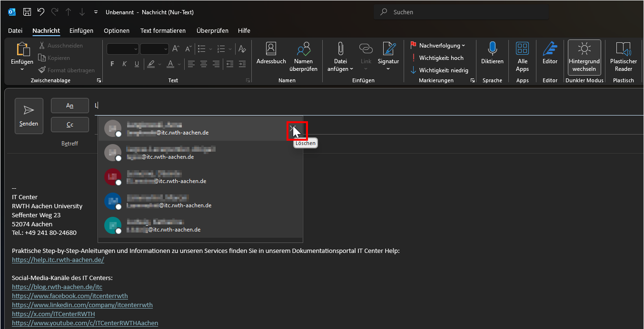
Task: Click the font color button
Action: [x=170, y=64]
